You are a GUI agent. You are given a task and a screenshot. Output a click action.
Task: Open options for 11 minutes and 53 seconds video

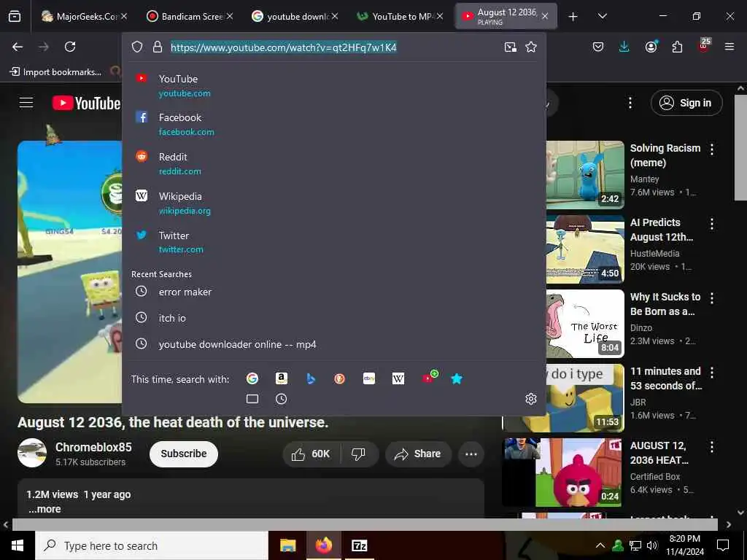pos(712,373)
